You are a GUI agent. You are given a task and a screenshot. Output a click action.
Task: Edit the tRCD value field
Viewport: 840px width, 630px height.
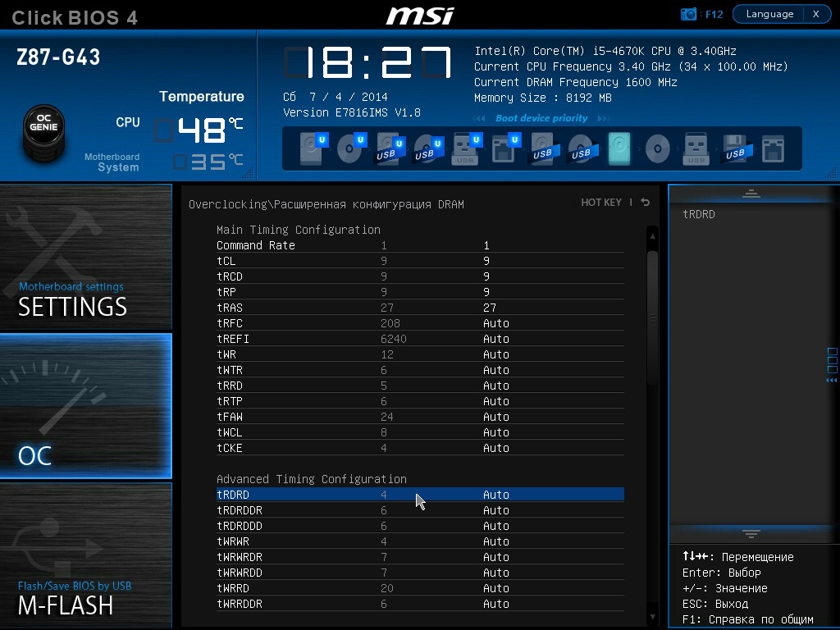click(486, 276)
